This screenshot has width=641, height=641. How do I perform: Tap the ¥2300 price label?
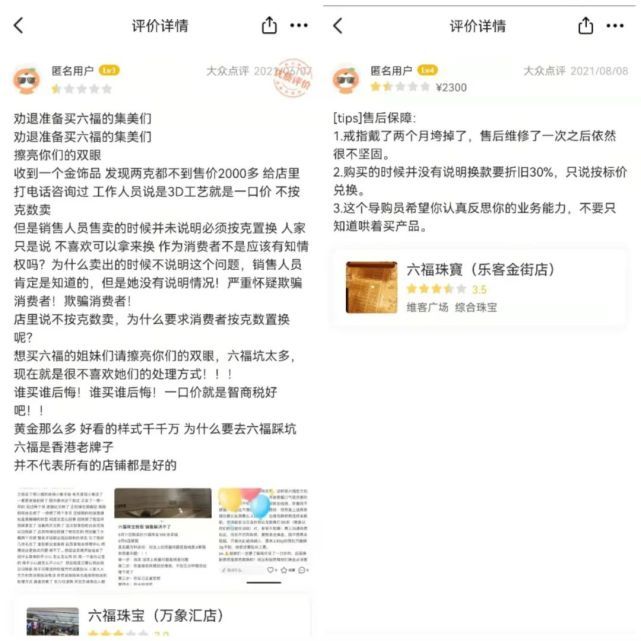coord(451,87)
